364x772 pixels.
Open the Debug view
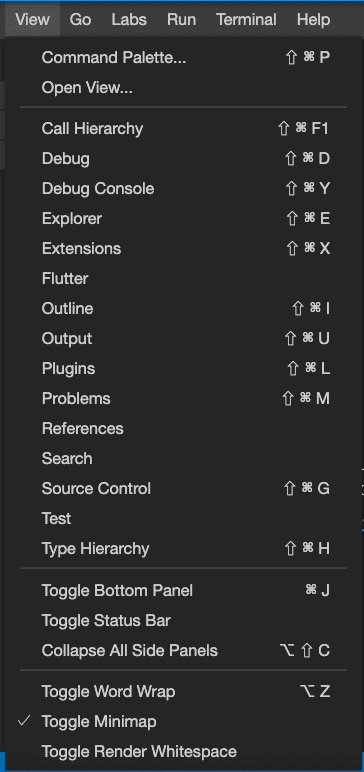(183, 159)
